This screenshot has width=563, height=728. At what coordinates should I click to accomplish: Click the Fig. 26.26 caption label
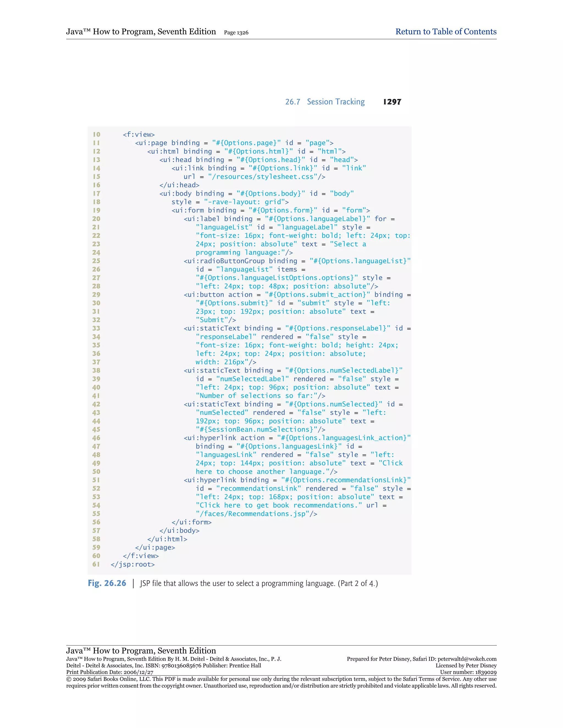tap(107, 583)
